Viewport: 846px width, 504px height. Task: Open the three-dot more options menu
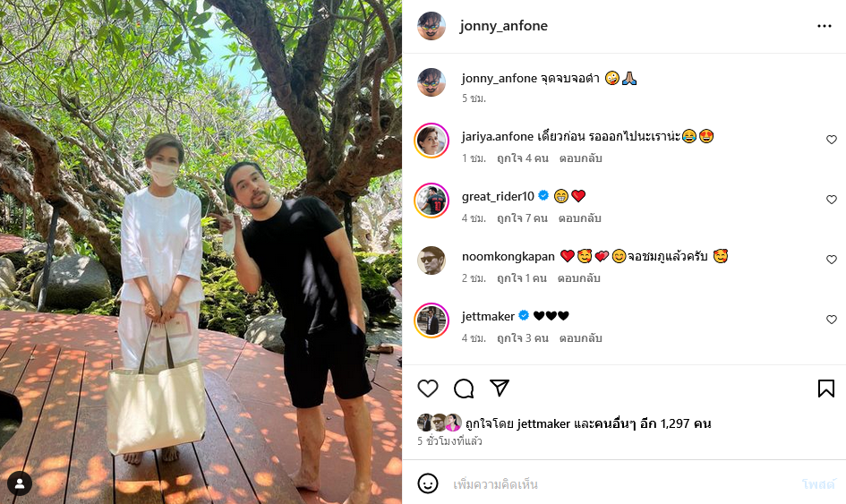[824, 26]
